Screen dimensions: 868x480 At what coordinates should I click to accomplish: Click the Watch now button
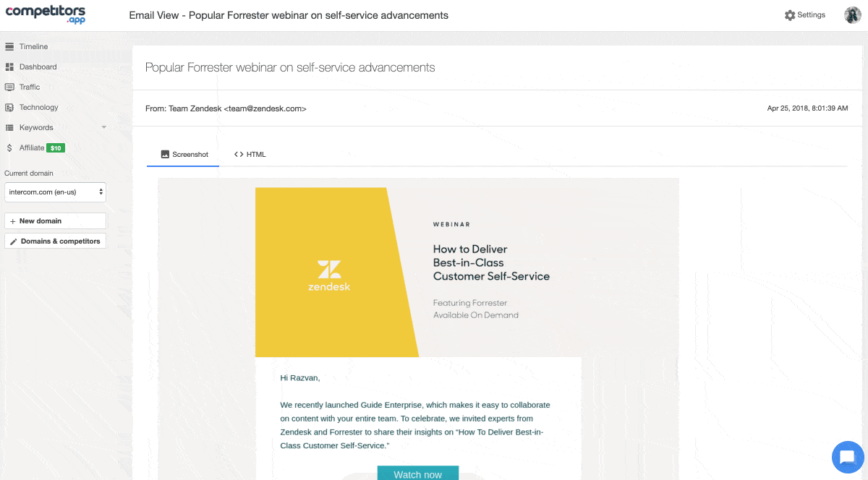[x=418, y=473]
